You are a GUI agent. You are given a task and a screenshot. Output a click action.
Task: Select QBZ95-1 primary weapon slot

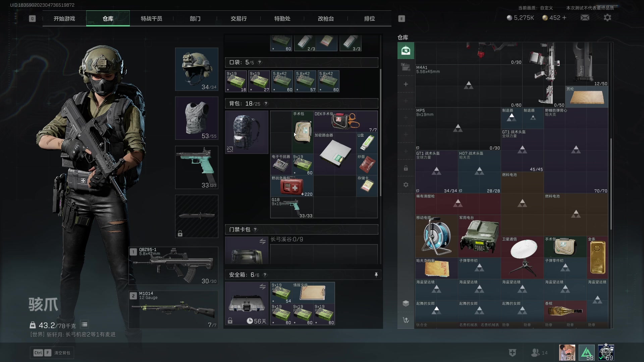click(173, 266)
